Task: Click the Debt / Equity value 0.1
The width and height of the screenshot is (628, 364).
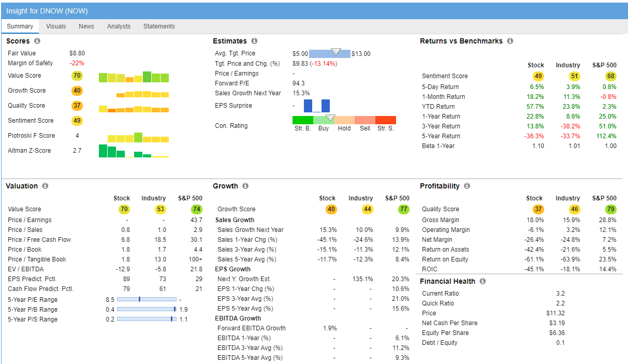Action: click(560, 343)
